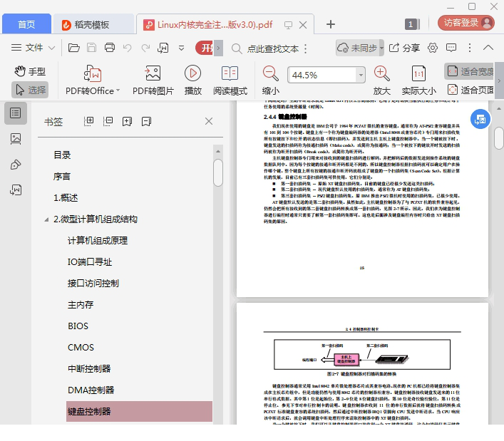Open the 1.概述 bookmark
This screenshot has height=441, width=504.
66,198
